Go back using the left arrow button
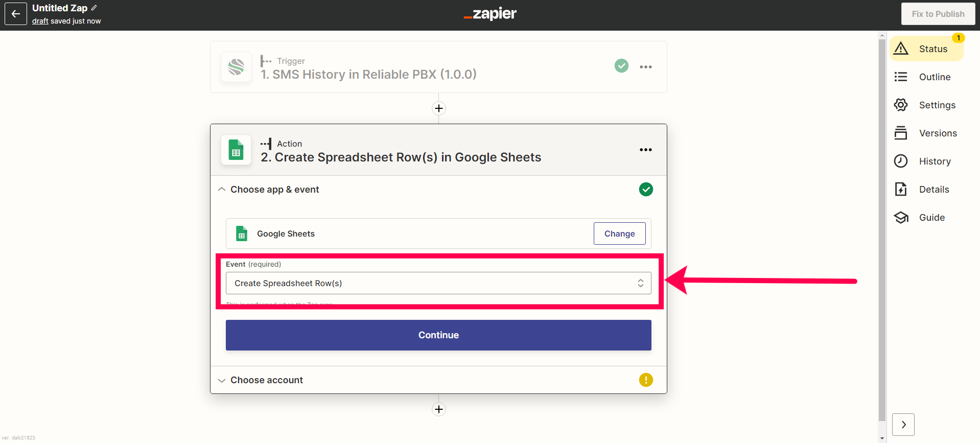Image resolution: width=980 pixels, height=443 pixels. pyautogui.click(x=16, y=14)
